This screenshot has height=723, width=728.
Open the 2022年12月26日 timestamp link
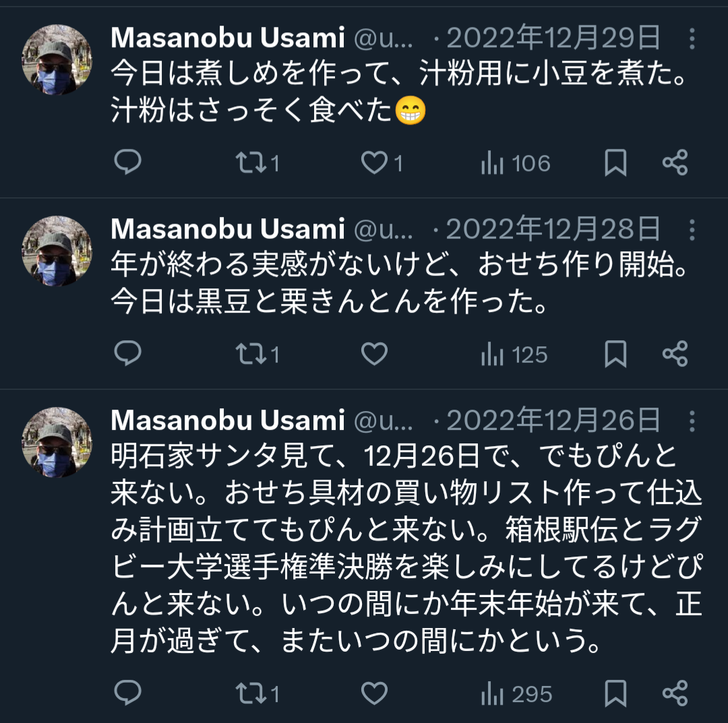click(x=553, y=420)
